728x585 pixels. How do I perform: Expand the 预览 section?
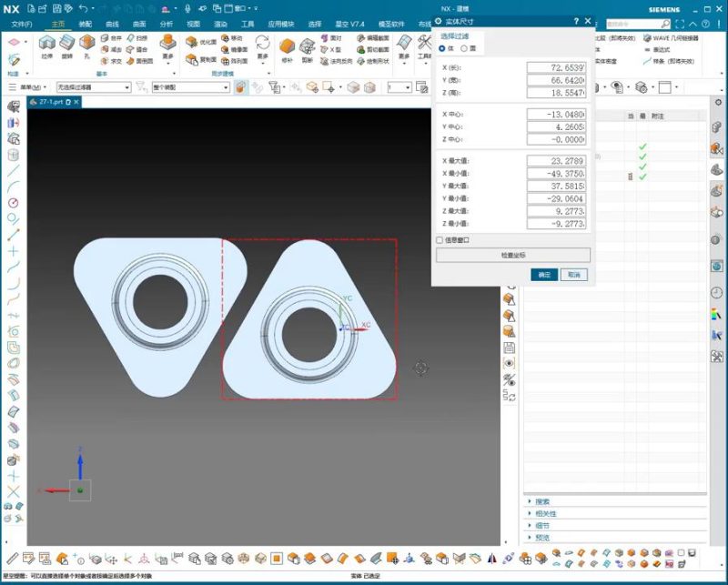coord(542,537)
